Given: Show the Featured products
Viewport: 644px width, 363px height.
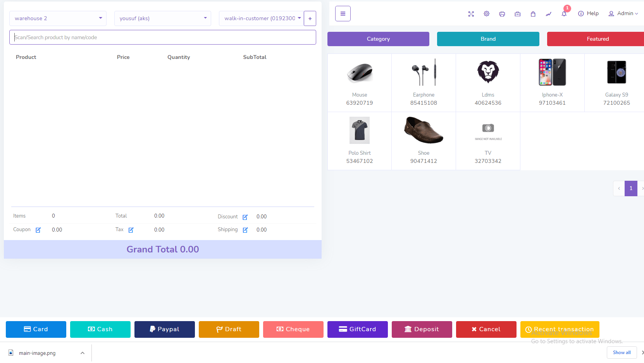Looking at the screenshot, I should (597, 39).
